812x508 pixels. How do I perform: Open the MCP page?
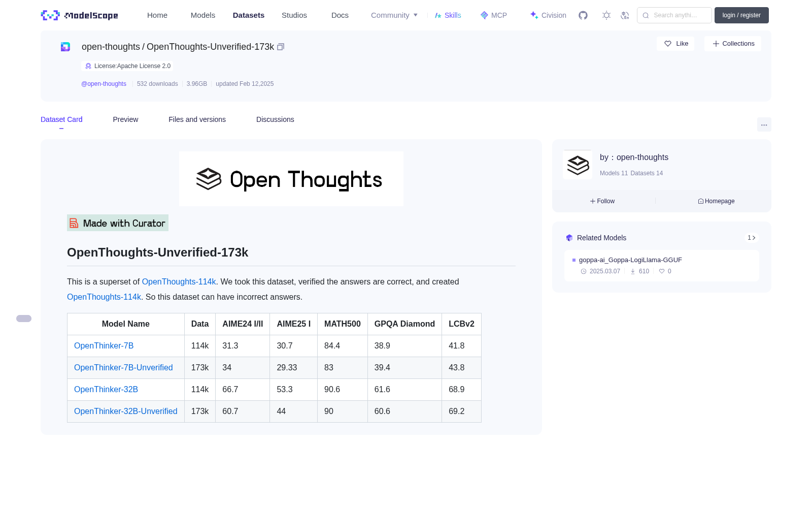pyautogui.click(x=494, y=15)
